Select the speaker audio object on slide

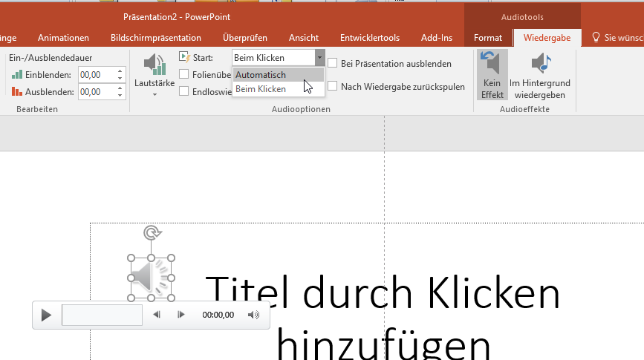click(x=151, y=278)
